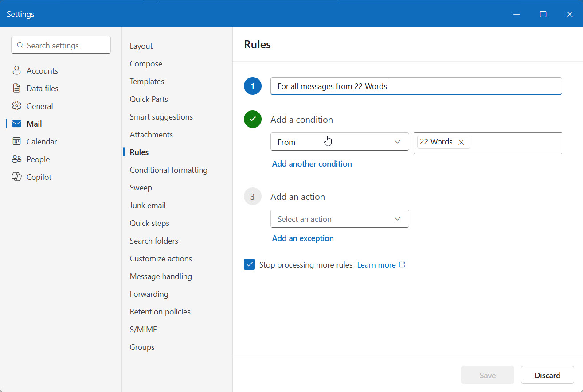Click in the Search settings field

click(x=61, y=45)
